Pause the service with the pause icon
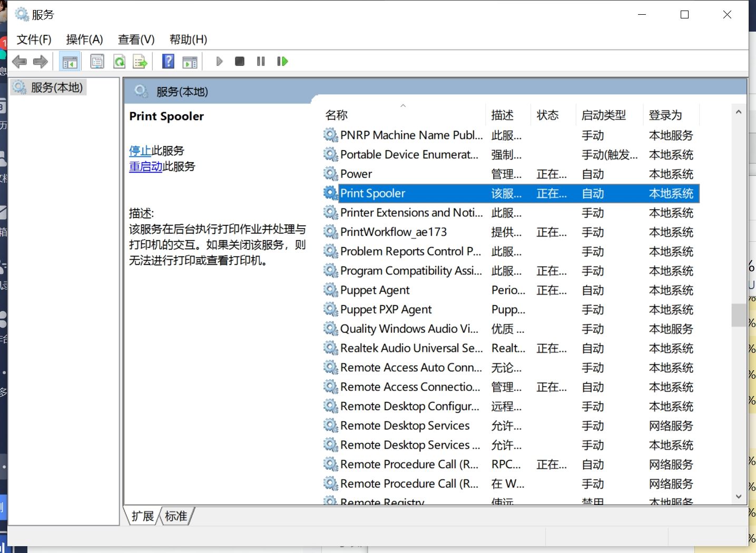Image resolution: width=756 pixels, height=553 pixels. [261, 62]
